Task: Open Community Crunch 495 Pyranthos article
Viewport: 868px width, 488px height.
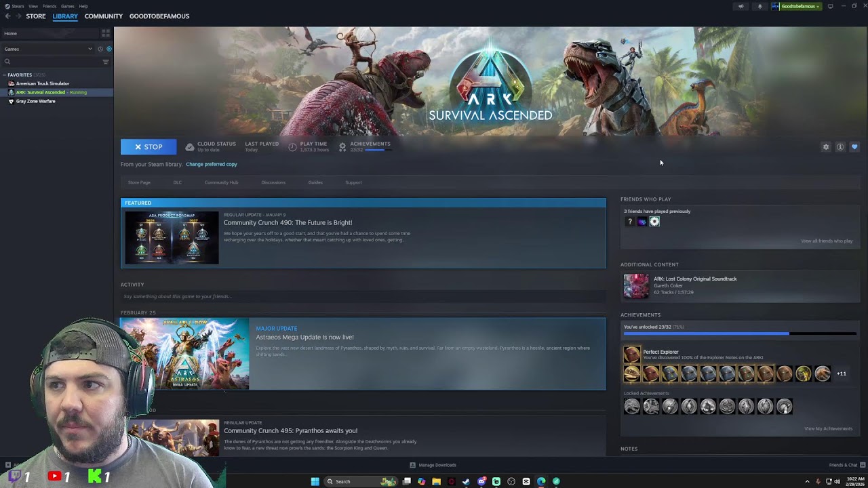Action: pyautogui.click(x=290, y=430)
